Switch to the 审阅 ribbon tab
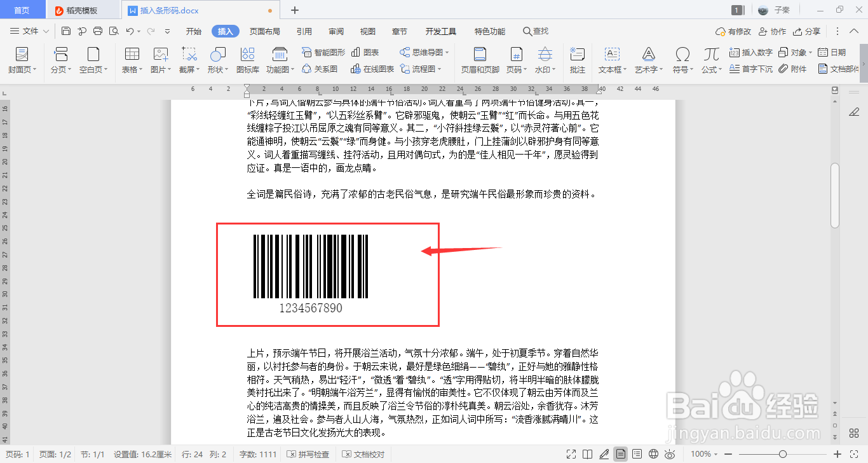The image size is (868, 463). (336, 31)
